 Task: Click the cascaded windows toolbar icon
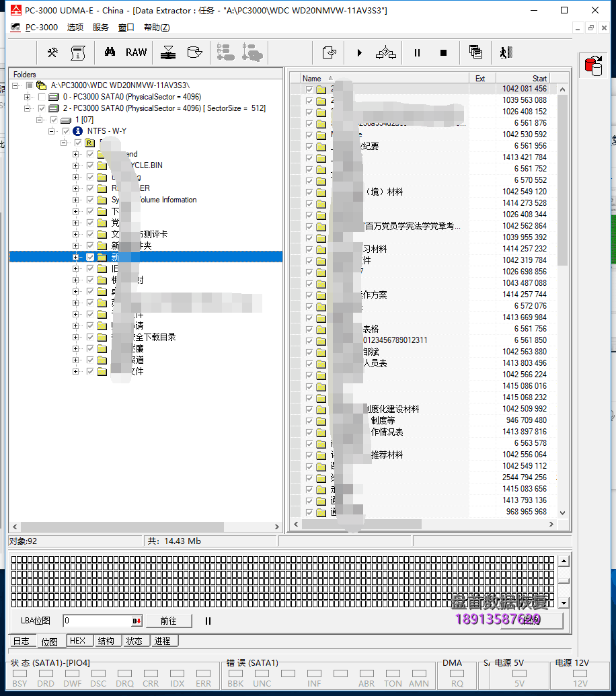(x=475, y=52)
